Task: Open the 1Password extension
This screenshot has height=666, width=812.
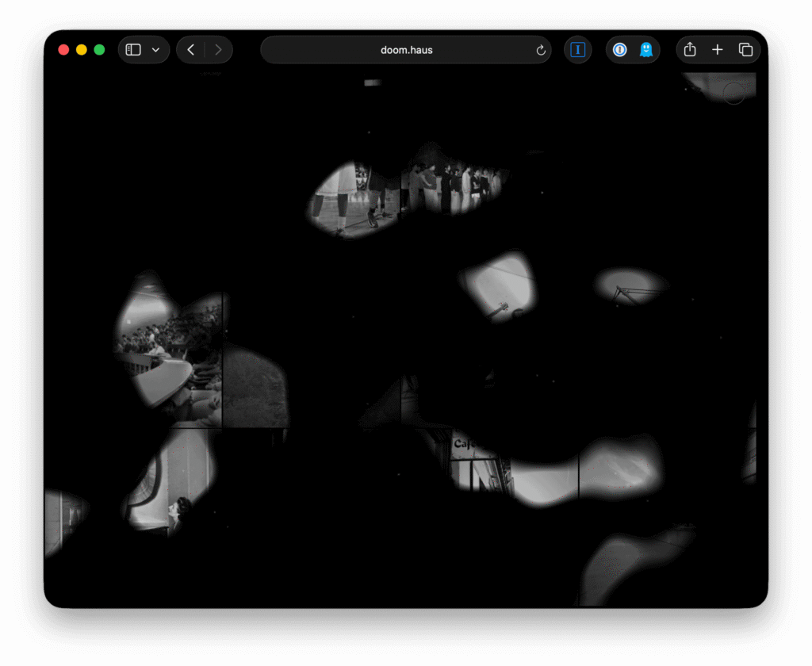Action: [620, 50]
